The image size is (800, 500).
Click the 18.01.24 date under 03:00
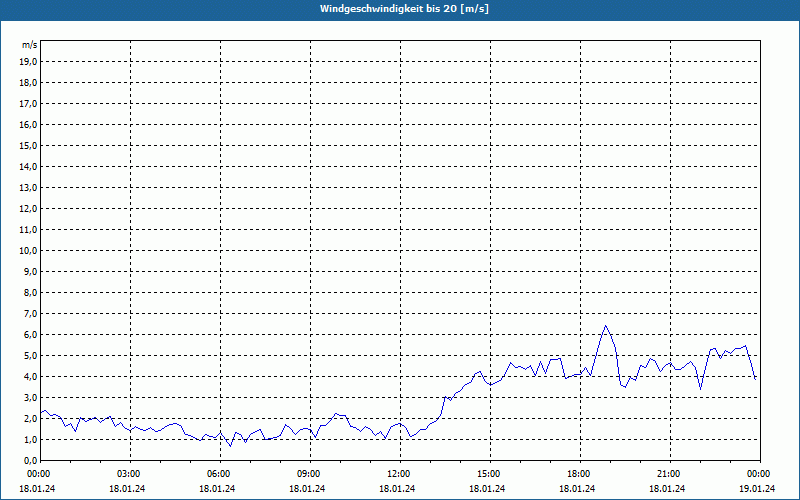pyautogui.click(x=127, y=488)
